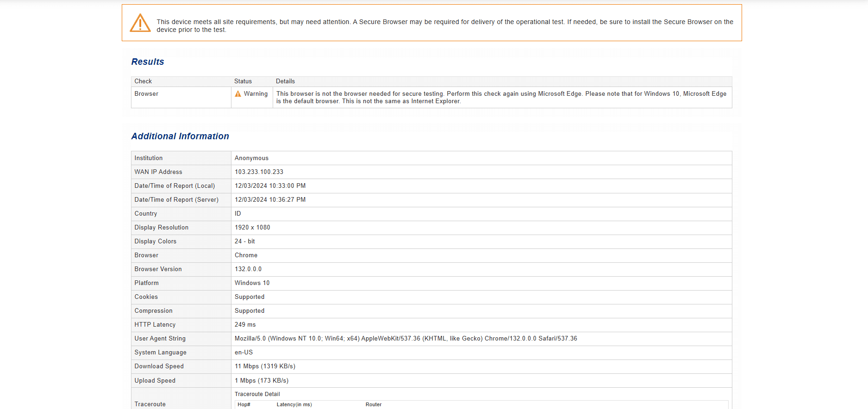This screenshot has width=868, height=409.
Task: Click the small Warning status icon
Action: click(x=238, y=94)
